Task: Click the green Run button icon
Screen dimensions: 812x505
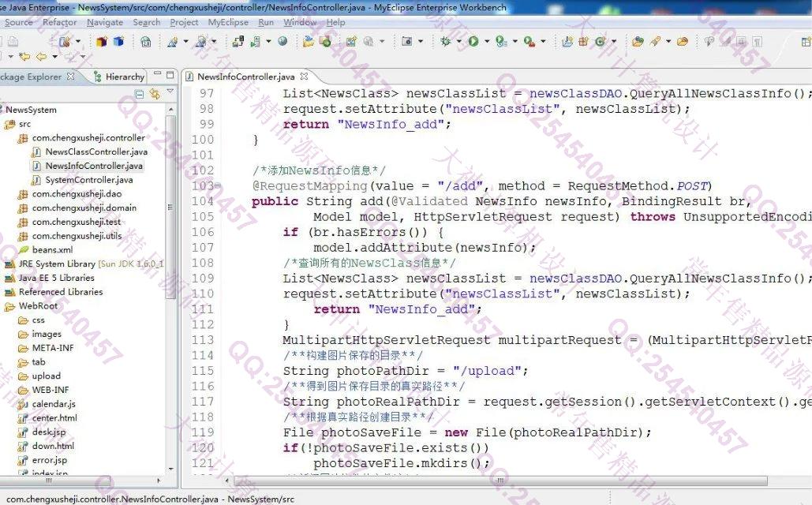Action: 473,42
